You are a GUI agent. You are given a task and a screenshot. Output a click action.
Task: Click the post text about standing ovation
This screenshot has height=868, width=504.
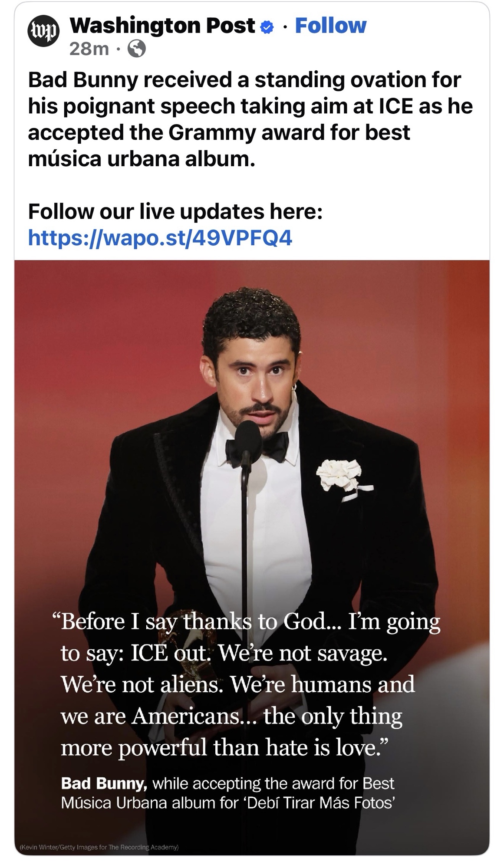coord(250,119)
